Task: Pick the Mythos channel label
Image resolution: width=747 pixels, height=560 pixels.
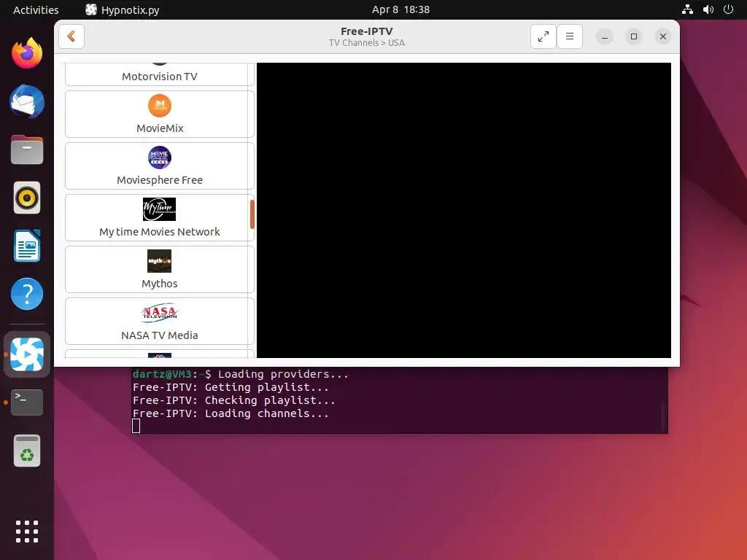Action: coord(160,284)
